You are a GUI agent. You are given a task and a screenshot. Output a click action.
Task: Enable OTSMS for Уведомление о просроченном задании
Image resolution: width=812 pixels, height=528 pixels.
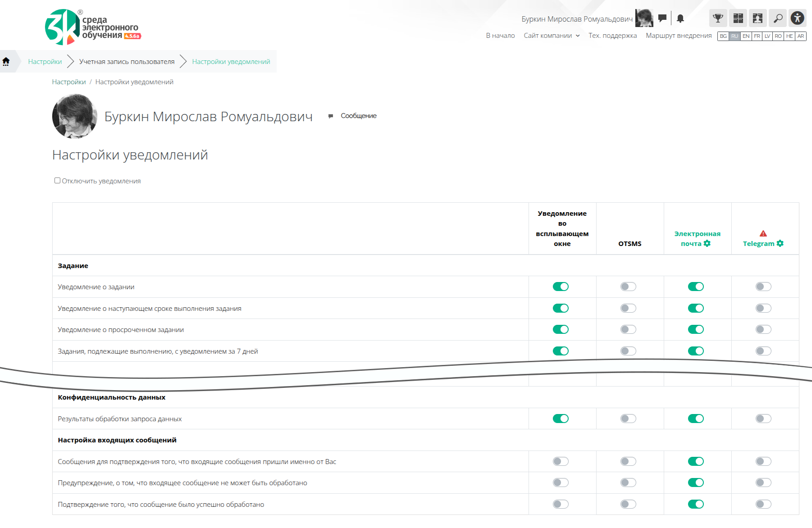pyautogui.click(x=628, y=330)
